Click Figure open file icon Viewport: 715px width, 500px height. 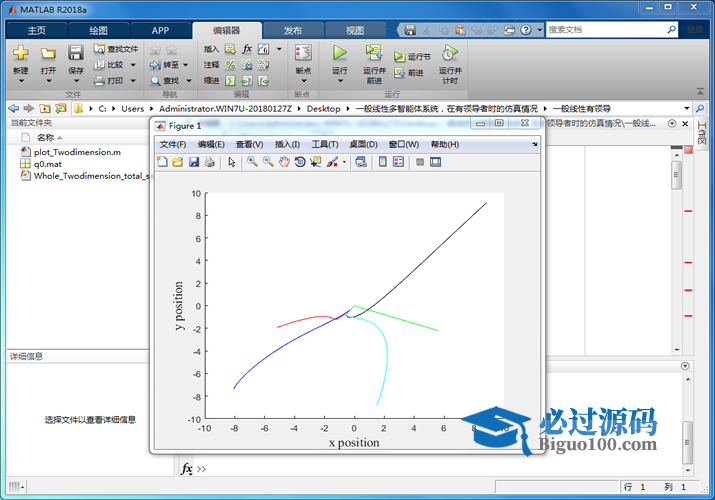(178, 162)
